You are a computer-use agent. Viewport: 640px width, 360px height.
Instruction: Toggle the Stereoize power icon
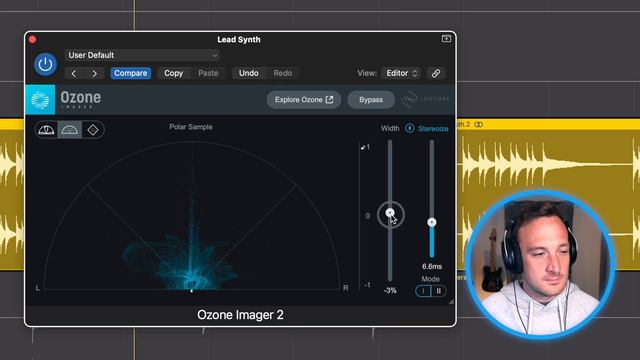click(409, 128)
